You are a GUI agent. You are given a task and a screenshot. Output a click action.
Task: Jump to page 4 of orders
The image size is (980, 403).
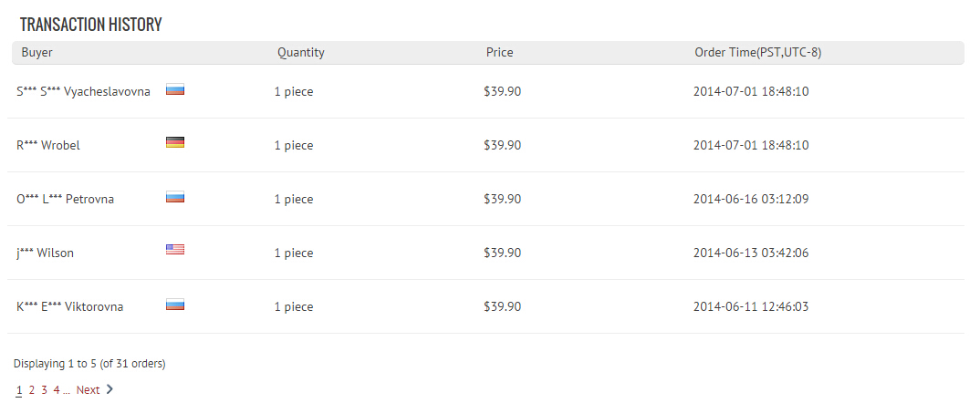57,390
